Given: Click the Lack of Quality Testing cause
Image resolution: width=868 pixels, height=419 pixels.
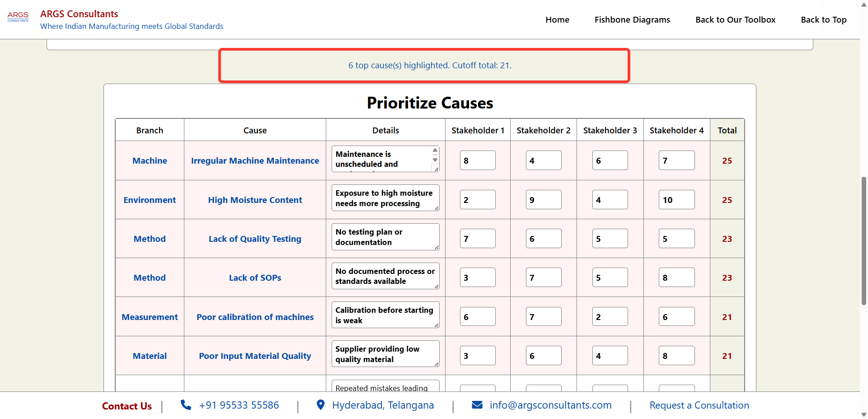Looking at the screenshot, I should [x=255, y=239].
